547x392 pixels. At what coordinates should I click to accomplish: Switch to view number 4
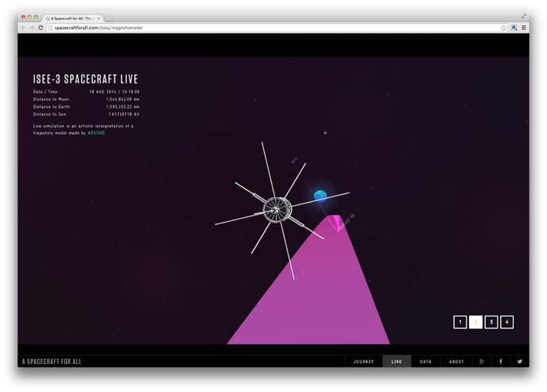(507, 322)
